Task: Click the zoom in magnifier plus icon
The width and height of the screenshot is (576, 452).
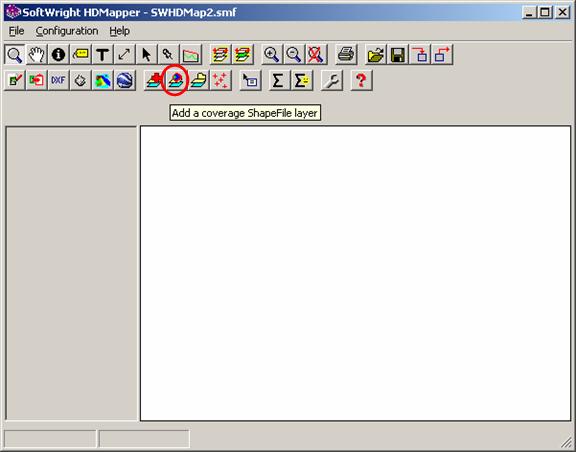Action: click(x=271, y=55)
